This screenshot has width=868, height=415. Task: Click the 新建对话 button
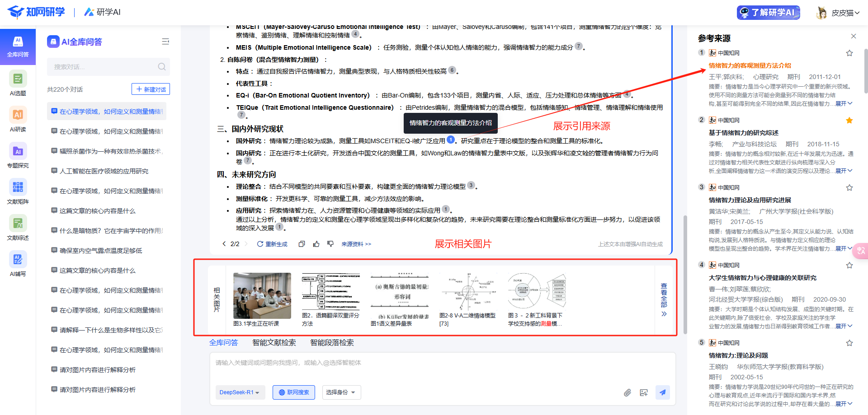click(x=151, y=89)
